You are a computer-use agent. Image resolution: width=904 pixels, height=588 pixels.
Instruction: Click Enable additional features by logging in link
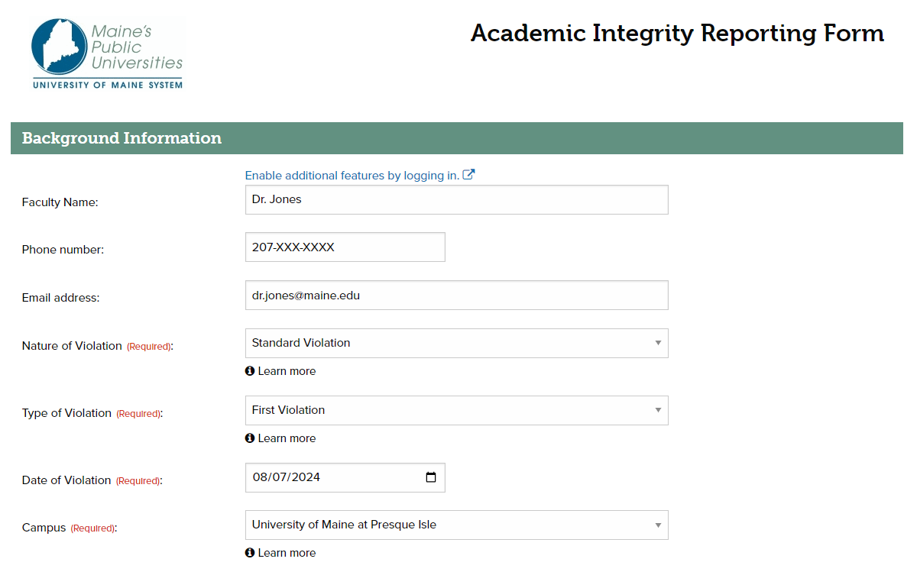tap(352, 176)
